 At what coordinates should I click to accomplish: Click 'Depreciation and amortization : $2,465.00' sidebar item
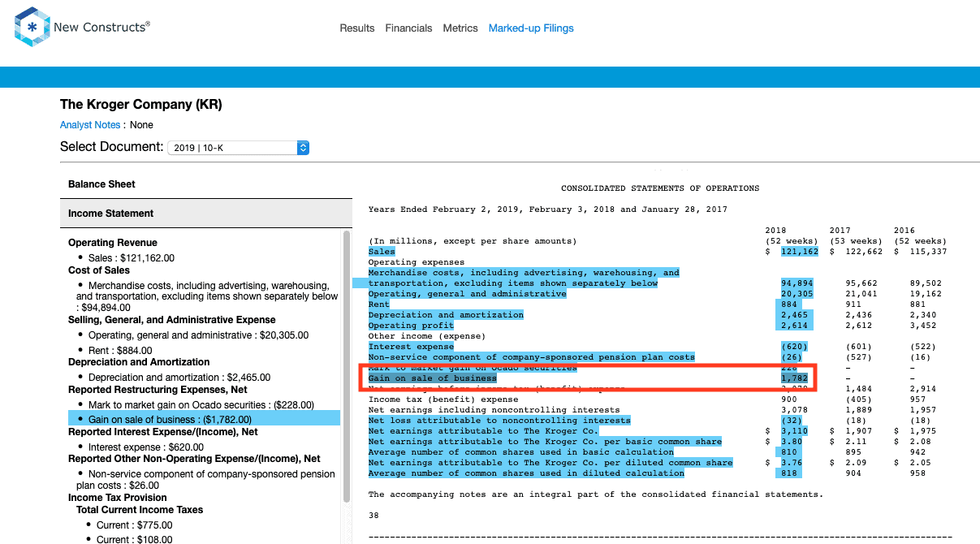pos(179,378)
